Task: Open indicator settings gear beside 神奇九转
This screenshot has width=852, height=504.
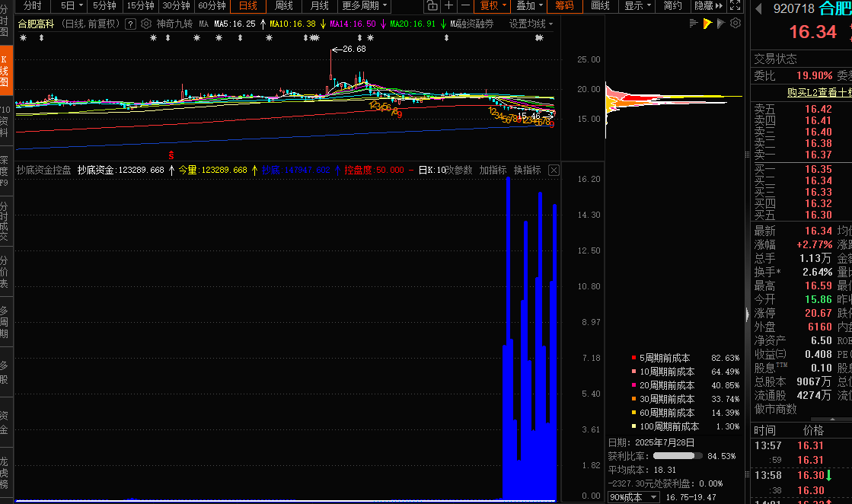Action: point(146,24)
